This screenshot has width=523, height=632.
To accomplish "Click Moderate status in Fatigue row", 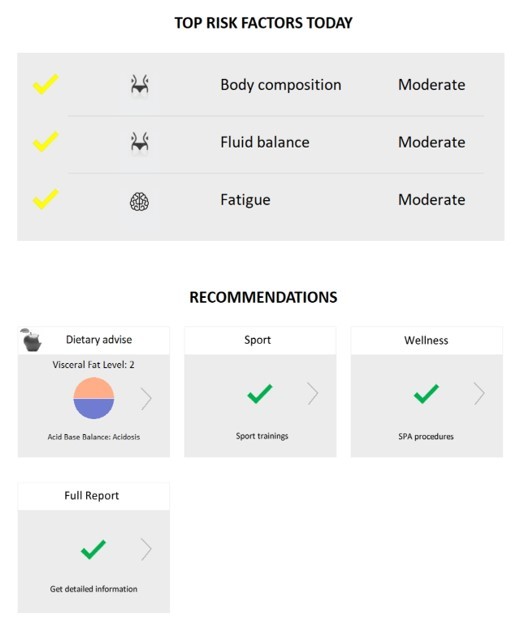I will click(x=432, y=200).
